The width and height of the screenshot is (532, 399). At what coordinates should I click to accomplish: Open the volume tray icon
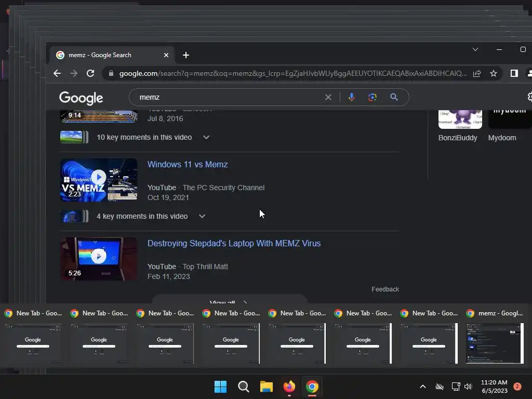coord(468,387)
